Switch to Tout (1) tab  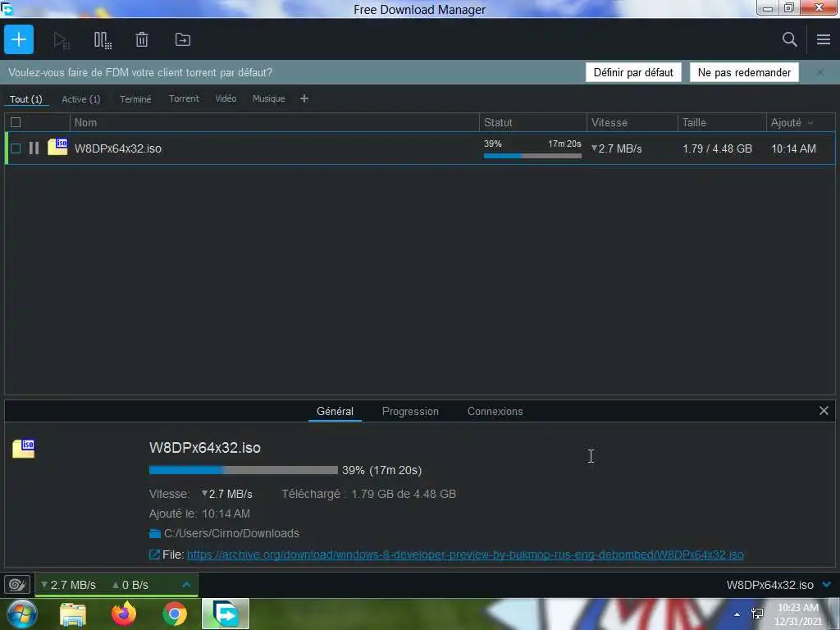(x=25, y=99)
